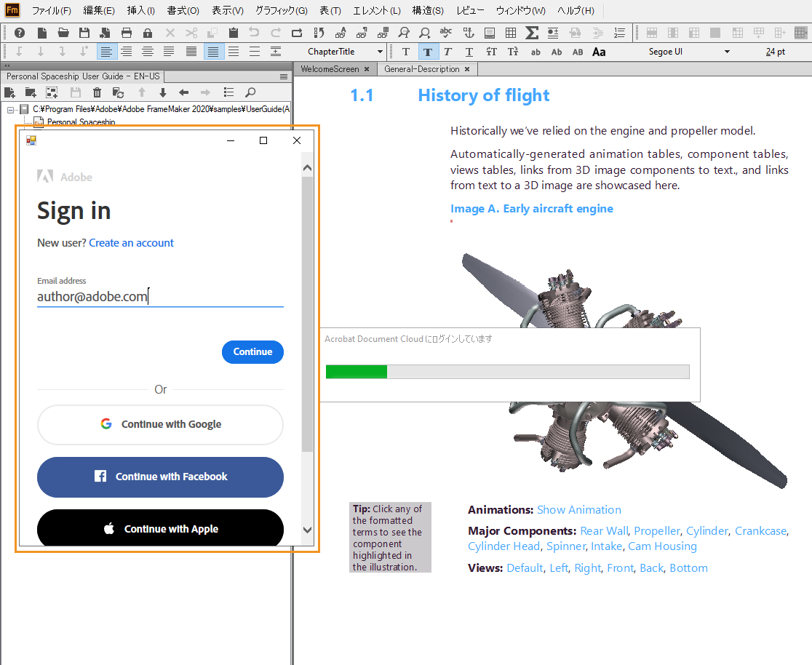Click the trash icon in book panel
Image resolution: width=812 pixels, height=665 pixels.
97,92
